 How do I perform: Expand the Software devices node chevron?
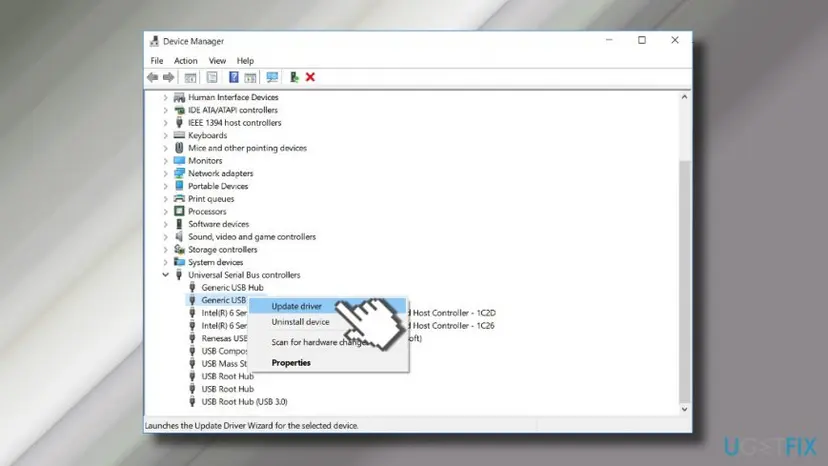click(x=165, y=224)
